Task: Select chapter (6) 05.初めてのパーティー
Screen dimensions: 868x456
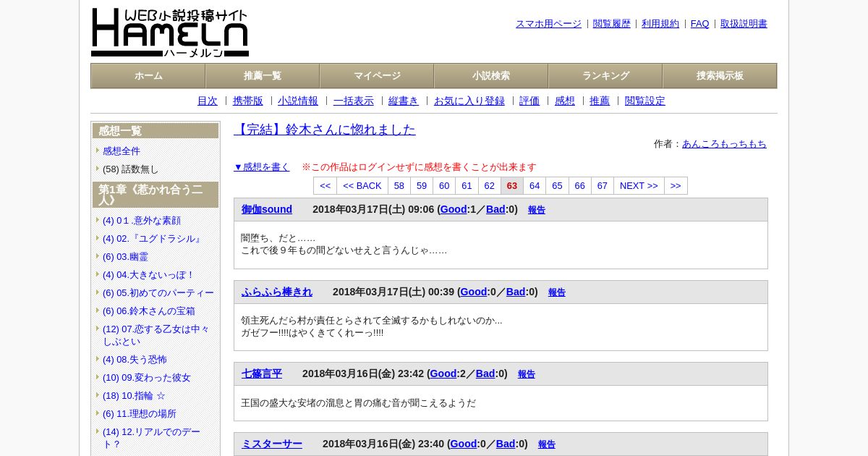Action: click(x=158, y=293)
